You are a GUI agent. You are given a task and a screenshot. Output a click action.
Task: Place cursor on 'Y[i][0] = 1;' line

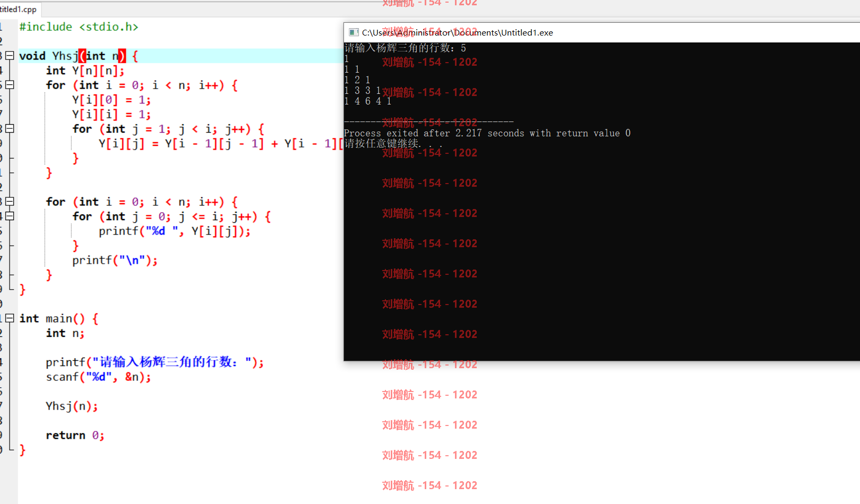(x=111, y=100)
